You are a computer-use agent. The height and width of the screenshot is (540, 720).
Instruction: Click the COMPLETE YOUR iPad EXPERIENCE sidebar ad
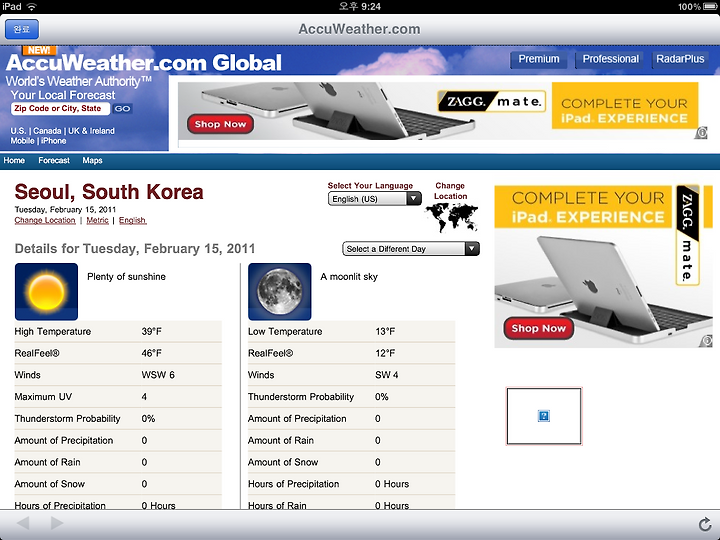[603, 266]
